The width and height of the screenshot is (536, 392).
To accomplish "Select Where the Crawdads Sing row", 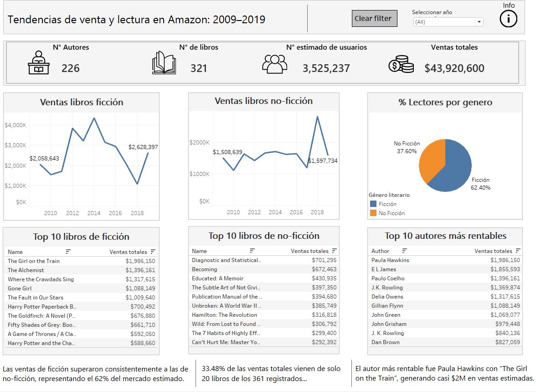I will [x=81, y=279].
